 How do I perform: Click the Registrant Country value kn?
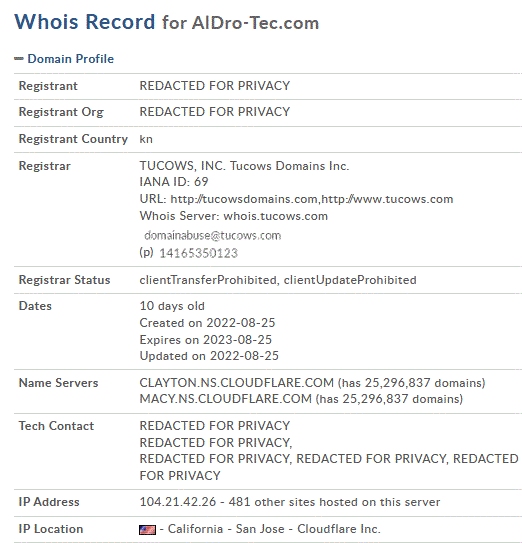146,139
